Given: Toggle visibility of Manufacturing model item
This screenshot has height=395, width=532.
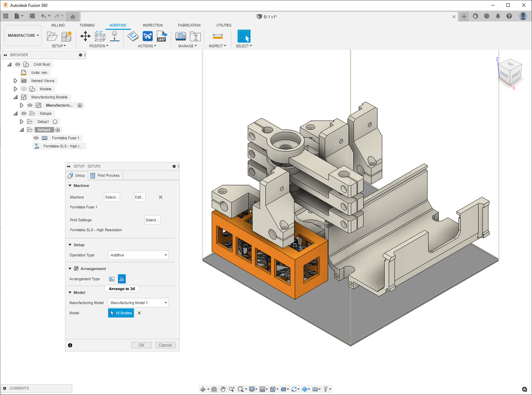Looking at the screenshot, I should (30, 105).
